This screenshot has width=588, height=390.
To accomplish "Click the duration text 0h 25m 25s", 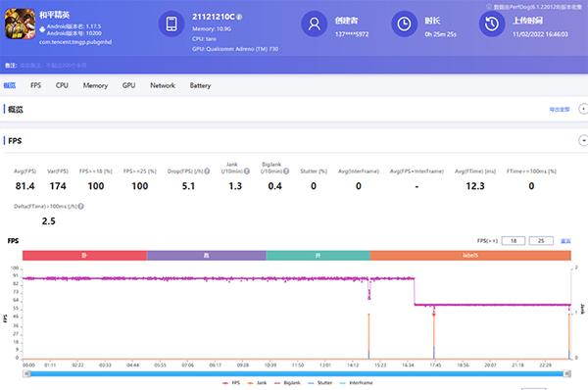I will [x=441, y=34].
